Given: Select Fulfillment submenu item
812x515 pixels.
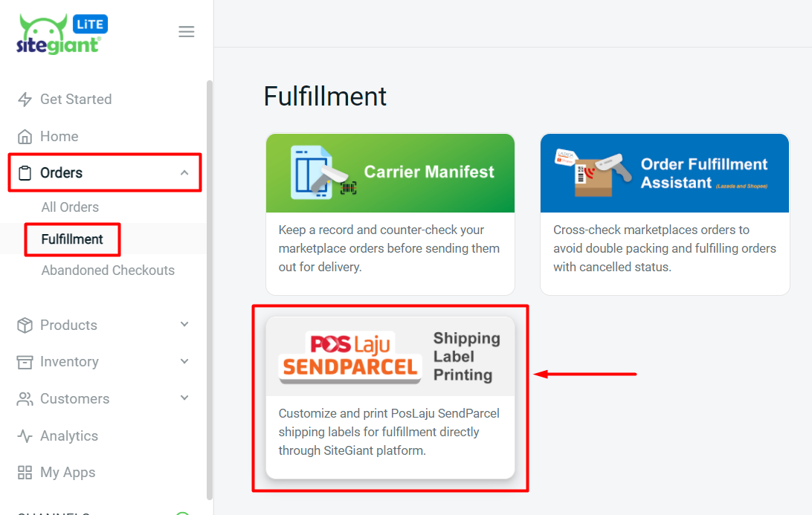Looking at the screenshot, I should tap(72, 239).
